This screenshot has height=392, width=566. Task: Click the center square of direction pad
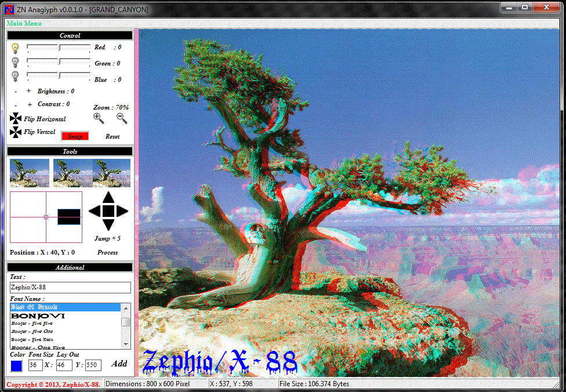[108, 211]
